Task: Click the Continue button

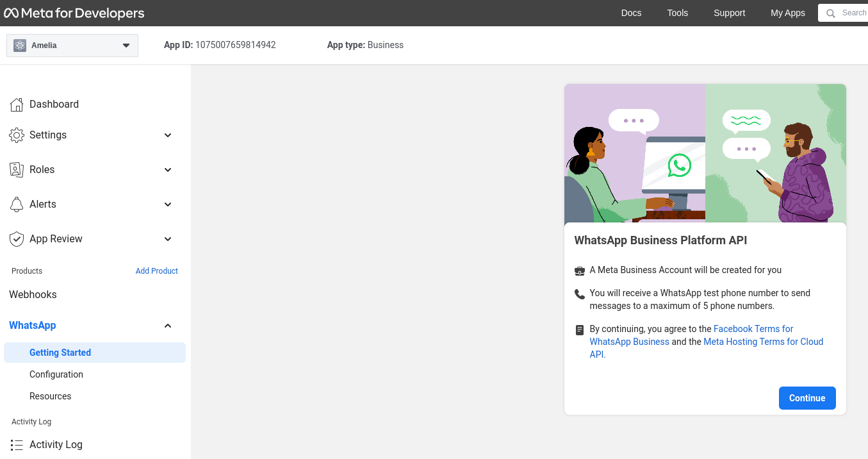Action: point(807,398)
